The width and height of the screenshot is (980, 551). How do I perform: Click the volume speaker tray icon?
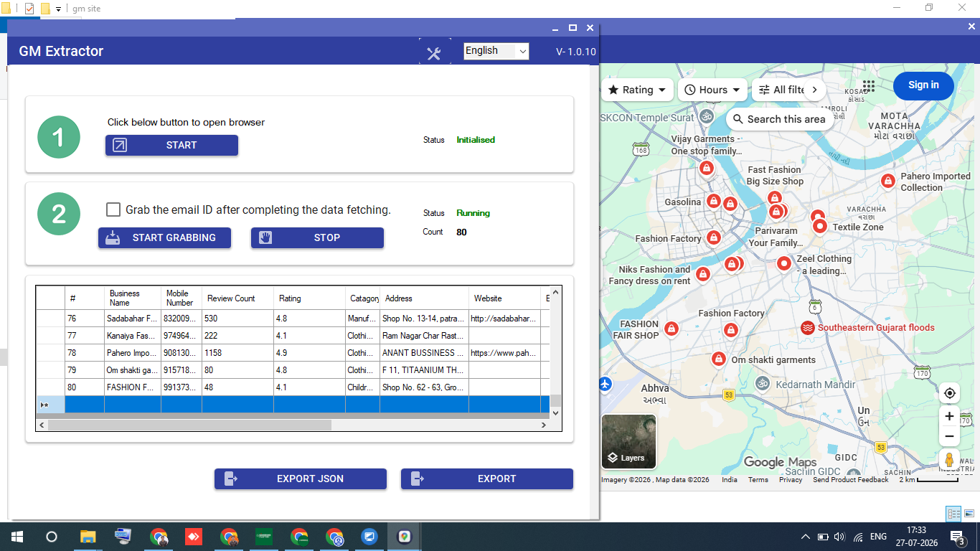(x=839, y=537)
